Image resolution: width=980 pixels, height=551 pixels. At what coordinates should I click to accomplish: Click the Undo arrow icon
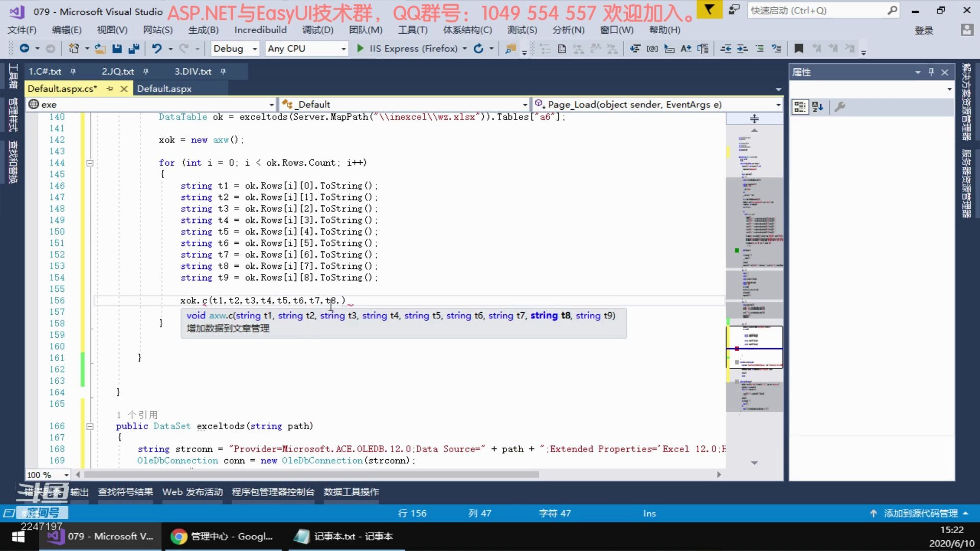156,48
